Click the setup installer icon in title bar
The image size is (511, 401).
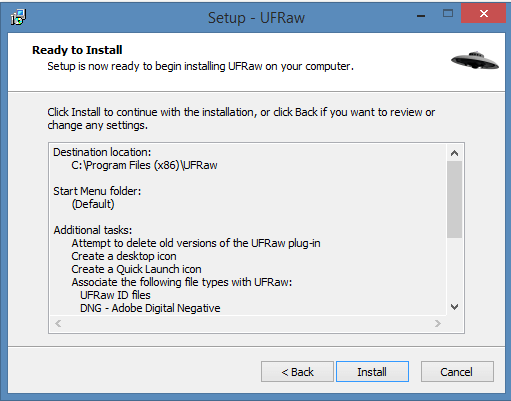click(x=18, y=17)
